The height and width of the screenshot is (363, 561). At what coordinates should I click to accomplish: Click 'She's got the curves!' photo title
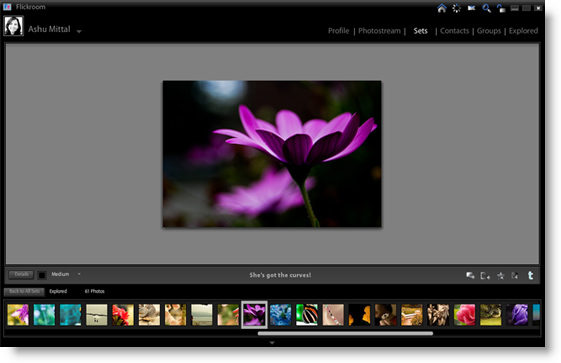click(280, 275)
